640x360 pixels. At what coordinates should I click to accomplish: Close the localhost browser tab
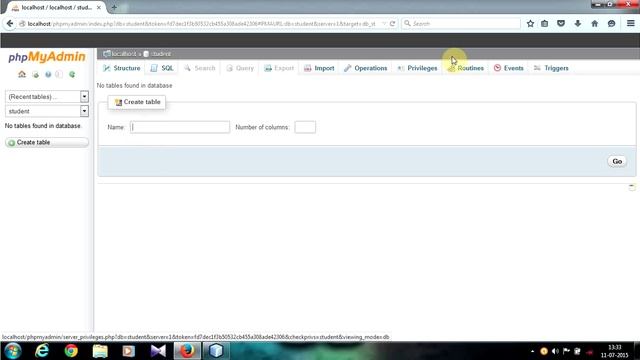pyautogui.click(x=99, y=7)
